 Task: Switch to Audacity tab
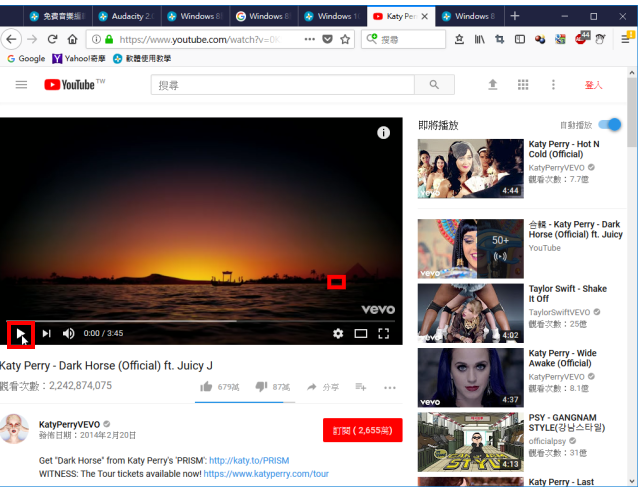tap(127, 16)
